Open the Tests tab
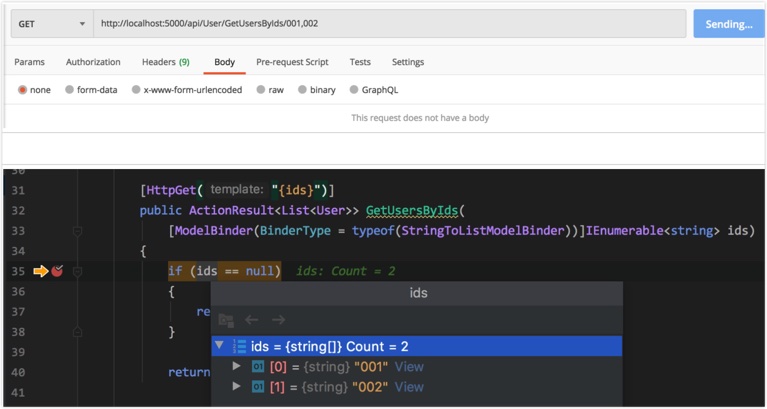This screenshot has height=409, width=767. tap(360, 62)
